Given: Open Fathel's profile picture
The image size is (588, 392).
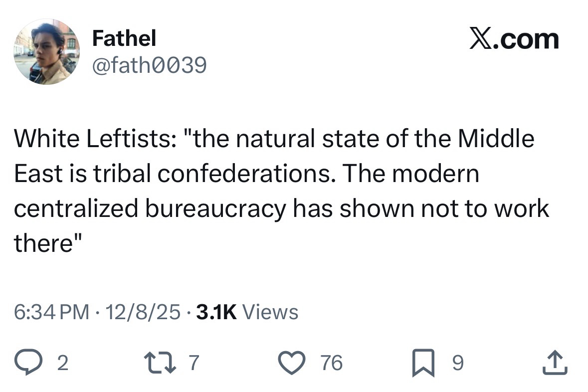Looking at the screenshot, I should click(x=46, y=51).
